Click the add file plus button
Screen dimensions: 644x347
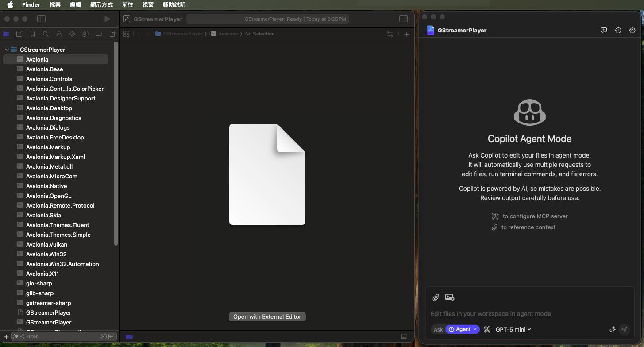[6, 337]
